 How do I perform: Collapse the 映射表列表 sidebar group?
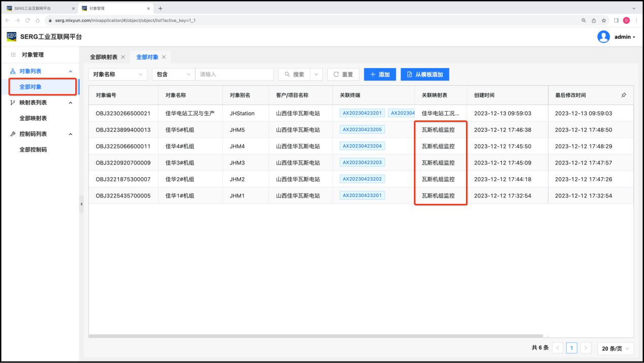point(70,103)
